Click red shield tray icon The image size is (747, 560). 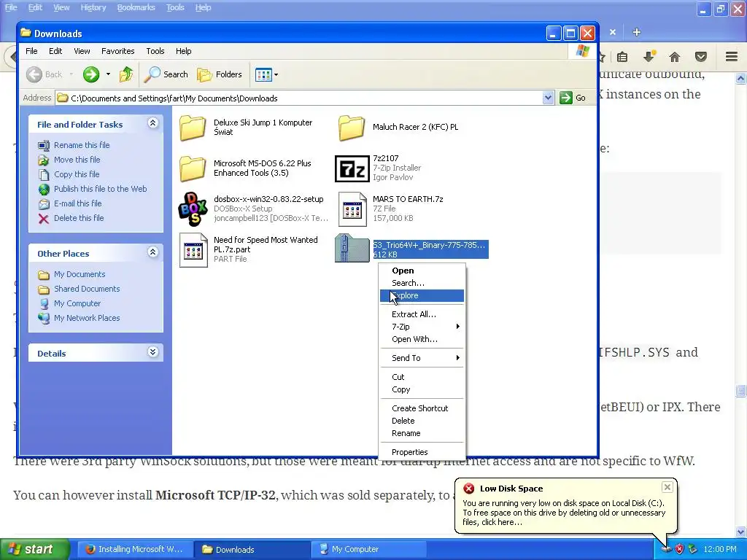click(679, 550)
